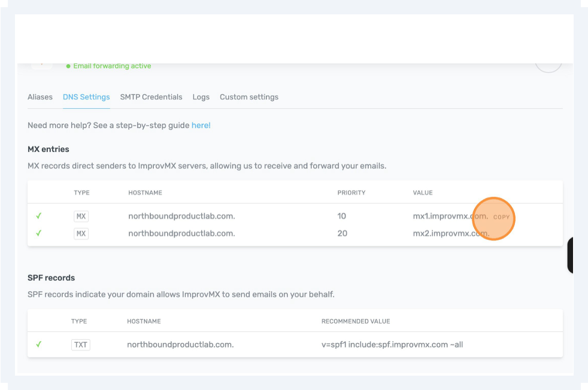Screen dimensions: 588x390
Task: Click the Email forwarding active status label
Action: click(112, 66)
